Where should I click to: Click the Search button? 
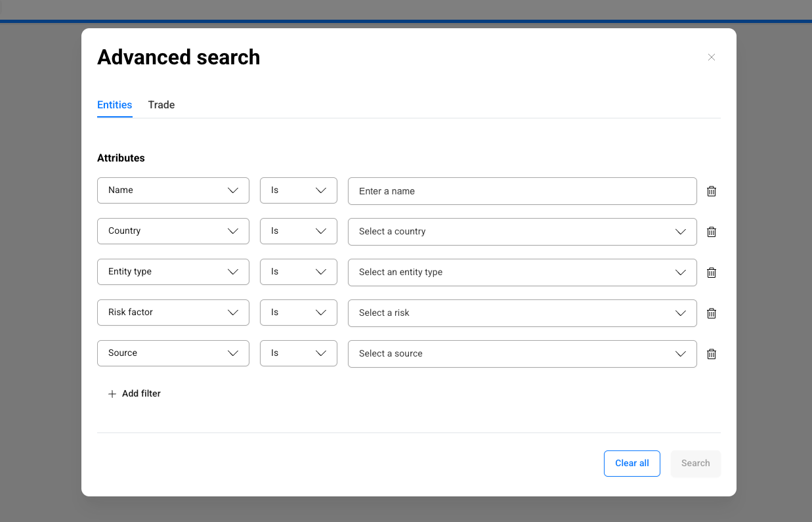coord(696,464)
